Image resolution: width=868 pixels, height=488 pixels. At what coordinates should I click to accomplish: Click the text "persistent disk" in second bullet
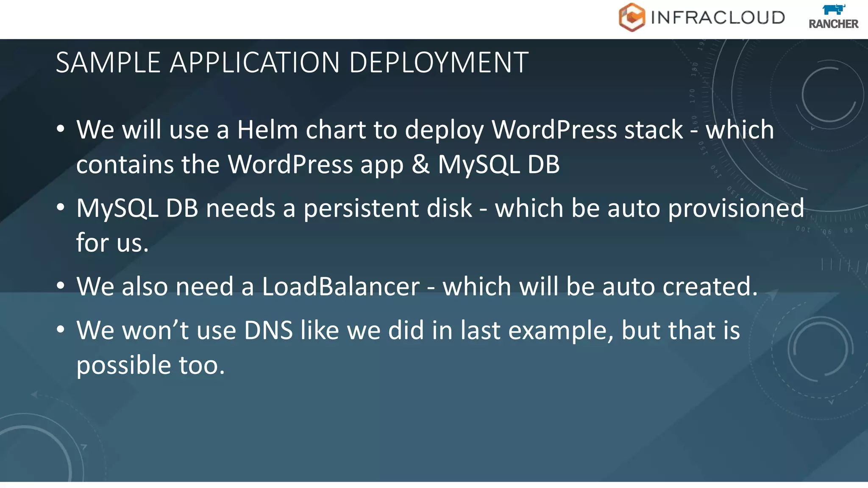tap(388, 208)
